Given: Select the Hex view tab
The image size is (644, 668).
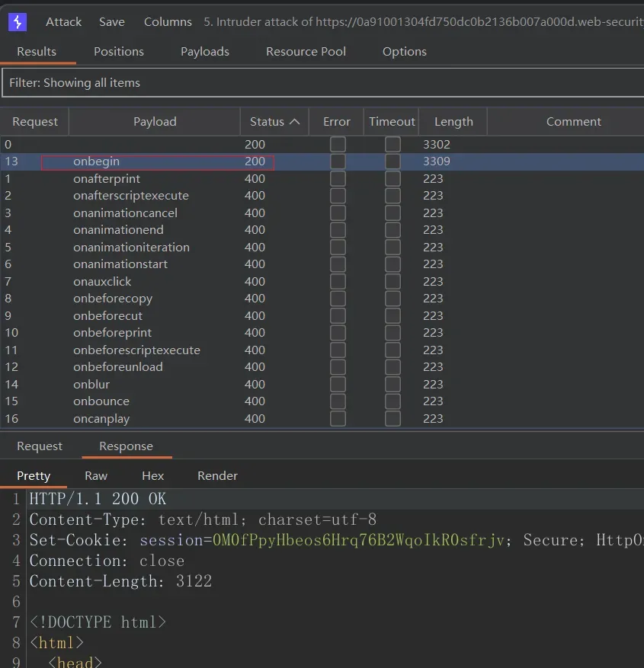Looking at the screenshot, I should point(153,476).
